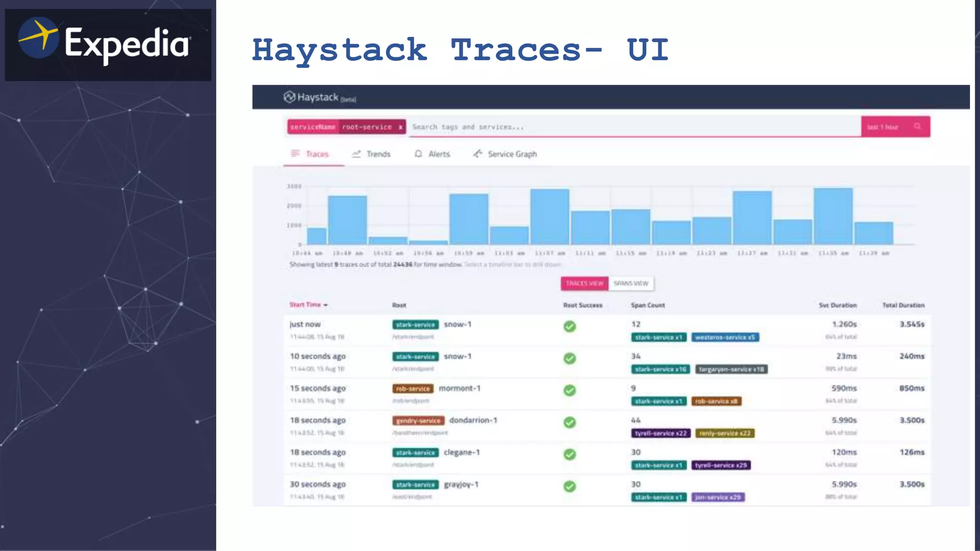The image size is (980, 551).
Task: Click success checkmark for snow-1 just now
Action: (x=569, y=327)
